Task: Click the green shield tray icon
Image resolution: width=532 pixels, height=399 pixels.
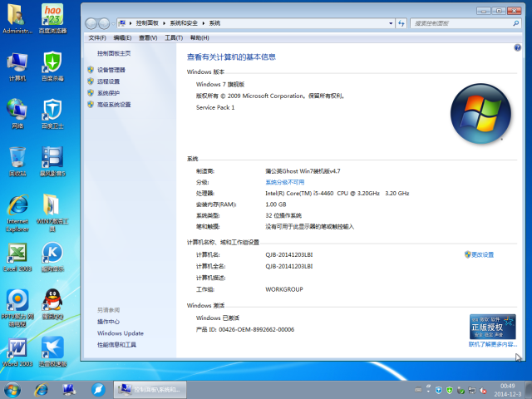Action: coord(450,390)
